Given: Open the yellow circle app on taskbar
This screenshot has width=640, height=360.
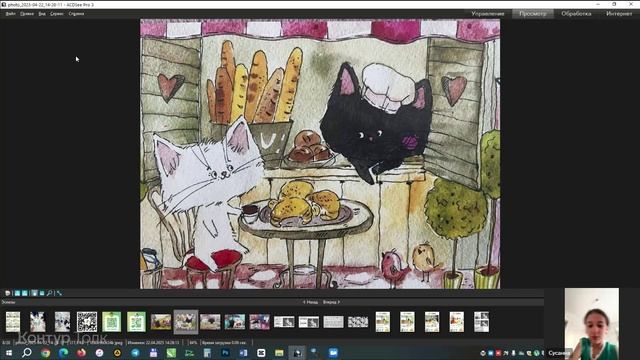Looking at the screenshot, I should 117,353.
